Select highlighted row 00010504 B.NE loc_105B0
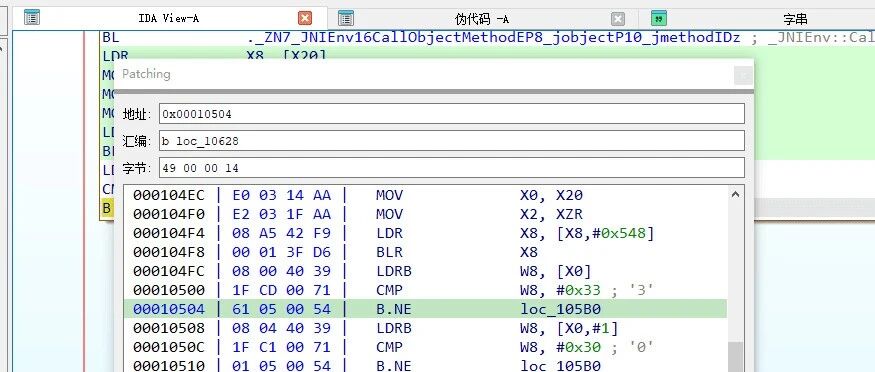The image size is (875, 372). pos(425,309)
